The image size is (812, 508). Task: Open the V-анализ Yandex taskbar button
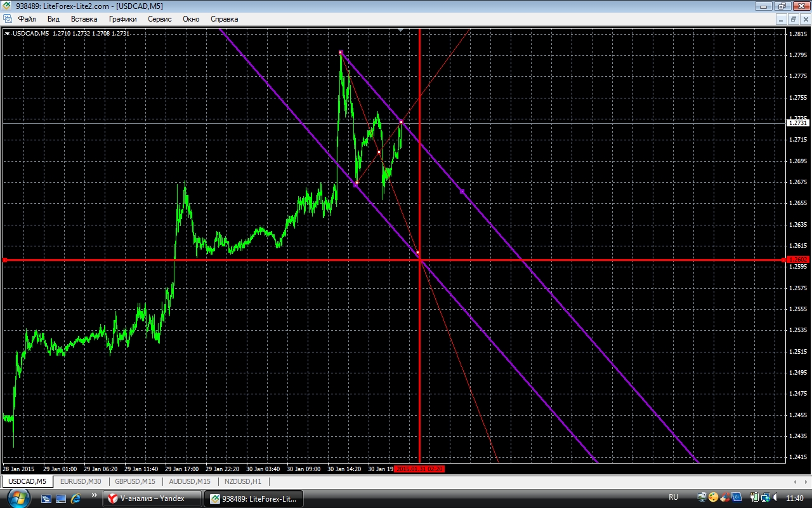(152, 498)
